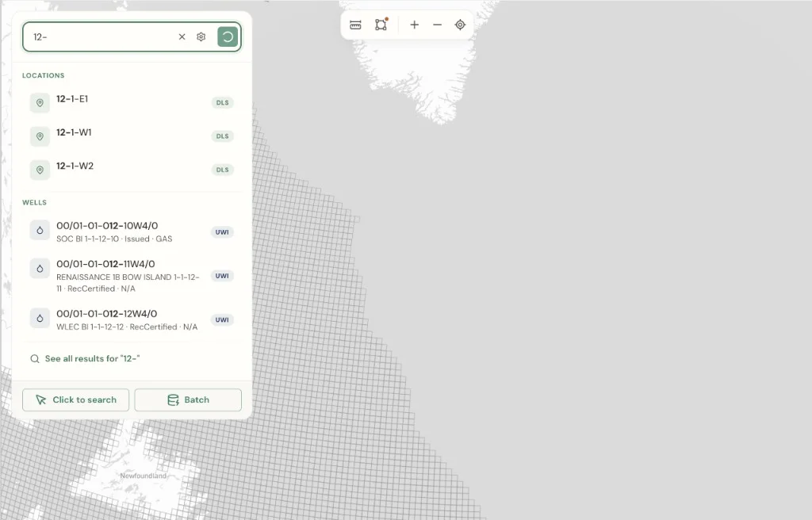Click magnifier icon beside See all results
Screen dimensions: 812x520
pyautogui.click(x=35, y=358)
